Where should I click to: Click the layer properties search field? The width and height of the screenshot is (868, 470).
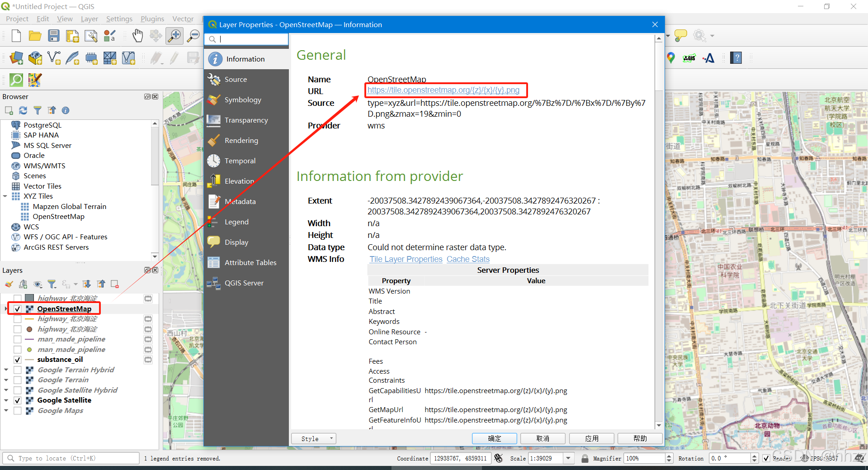(x=246, y=39)
